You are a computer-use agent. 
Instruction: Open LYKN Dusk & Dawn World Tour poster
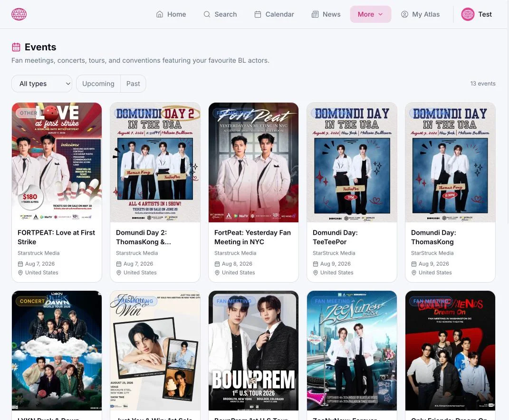pyautogui.click(x=57, y=351)
